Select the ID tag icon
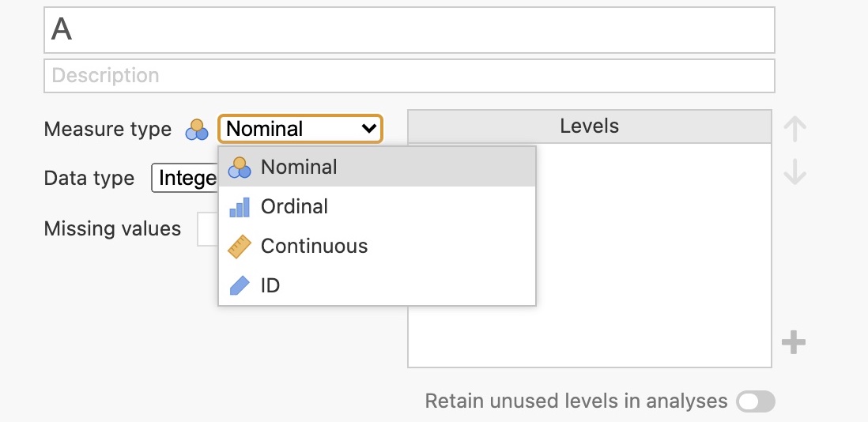This screenshot has width=868, height=422. click(239, 285)
